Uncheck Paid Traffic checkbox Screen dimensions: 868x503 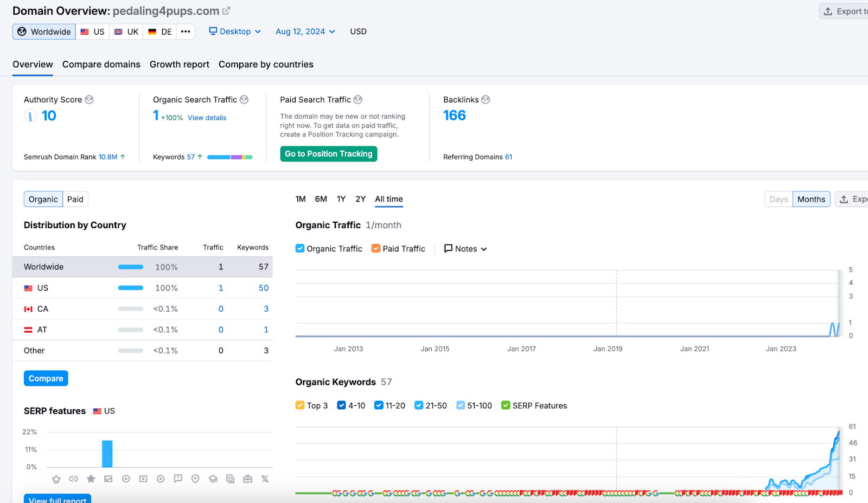point(376,248)
